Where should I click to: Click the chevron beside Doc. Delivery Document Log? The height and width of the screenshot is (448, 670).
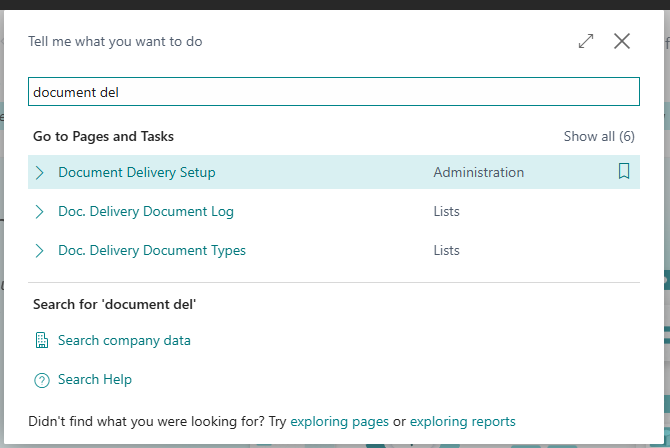point(39,212)
